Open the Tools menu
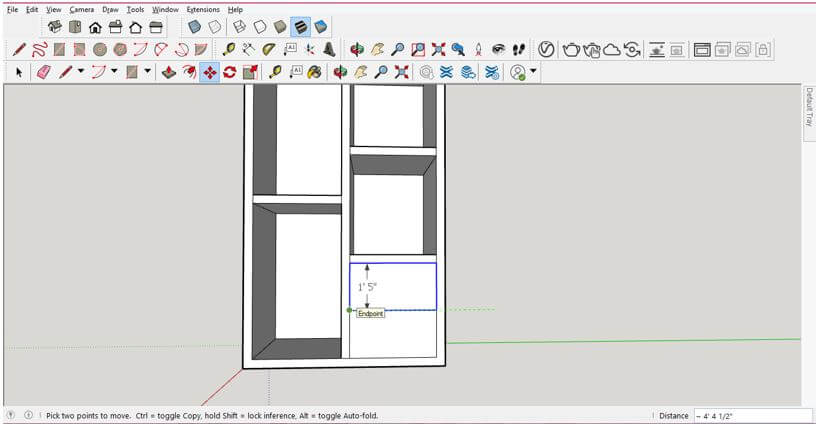Screen dimensions: 818x424 [135, 9]
